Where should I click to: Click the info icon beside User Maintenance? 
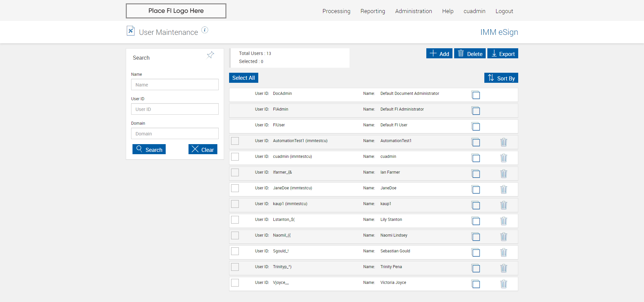tap(205, 30)
